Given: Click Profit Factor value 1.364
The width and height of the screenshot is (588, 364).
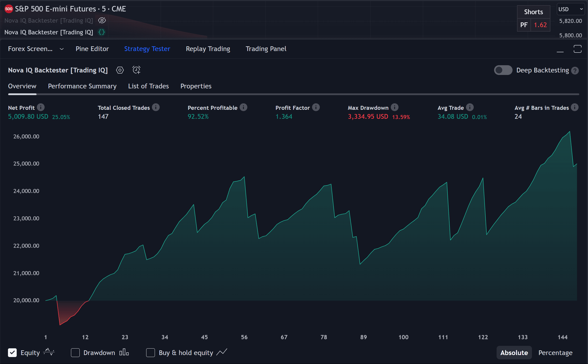Looking at the screenshot, I should point(284,117).
